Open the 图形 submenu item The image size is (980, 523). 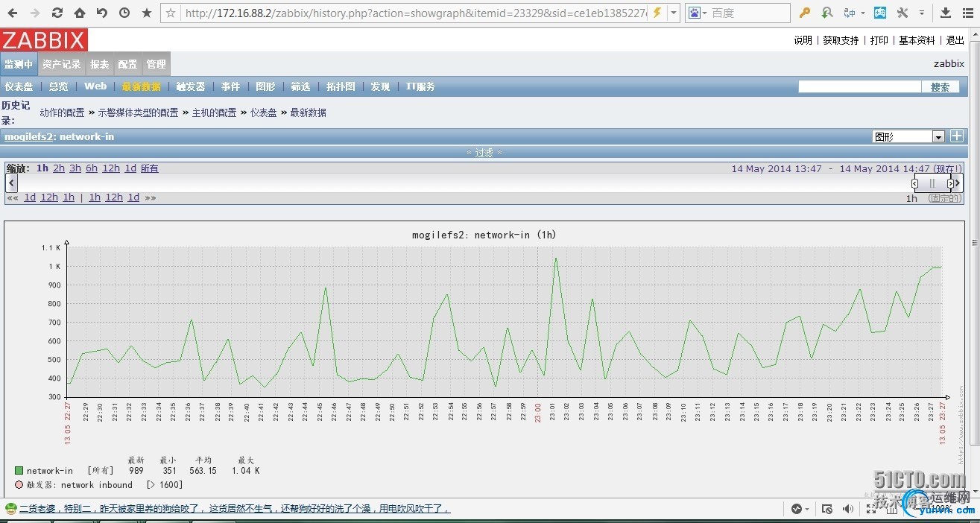click(x=265, y=86)
